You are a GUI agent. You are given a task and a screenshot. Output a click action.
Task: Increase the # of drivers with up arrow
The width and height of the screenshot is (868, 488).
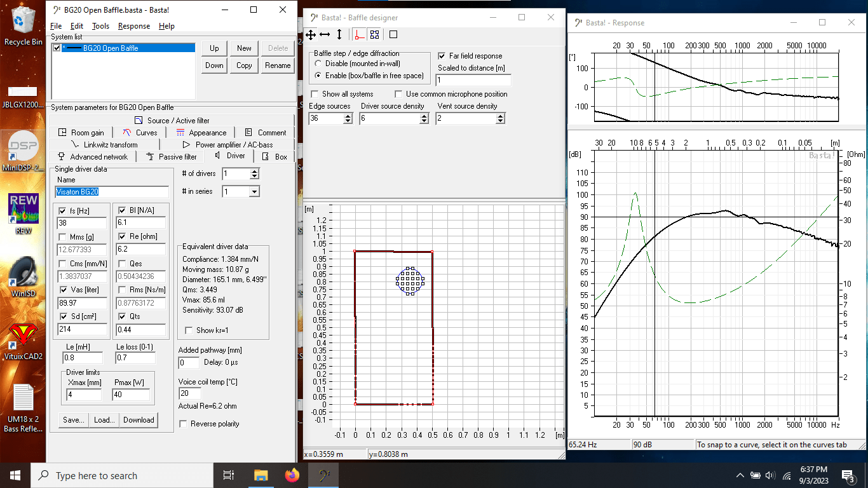tap(254, 171)
